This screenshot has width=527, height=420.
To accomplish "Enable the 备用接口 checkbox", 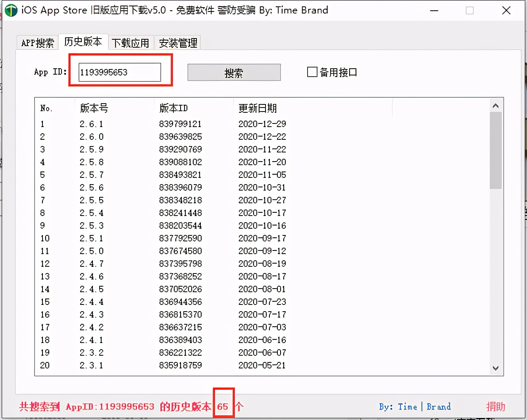I will point(312,72).
